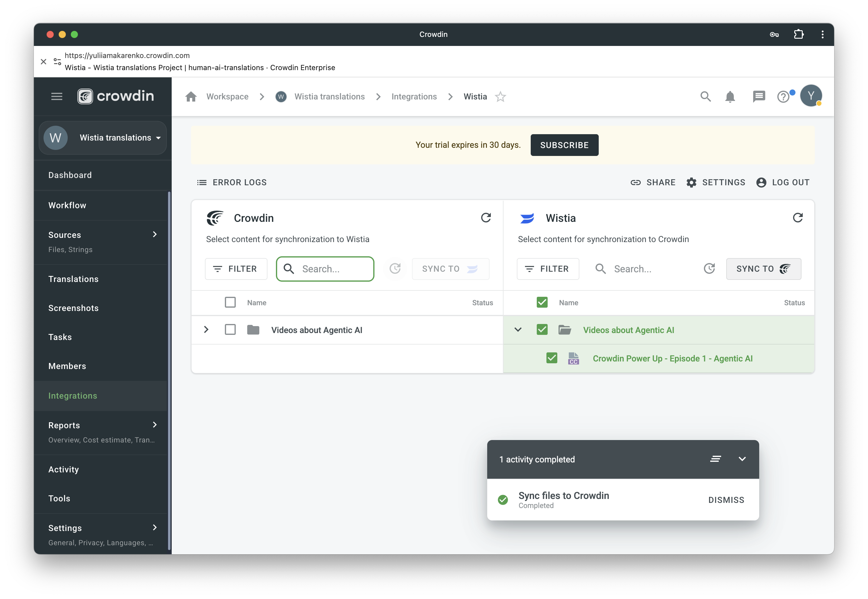
Task: Click the sidebar vertical scrollbar
Action: pyautogui.click(x=169, y=371)
